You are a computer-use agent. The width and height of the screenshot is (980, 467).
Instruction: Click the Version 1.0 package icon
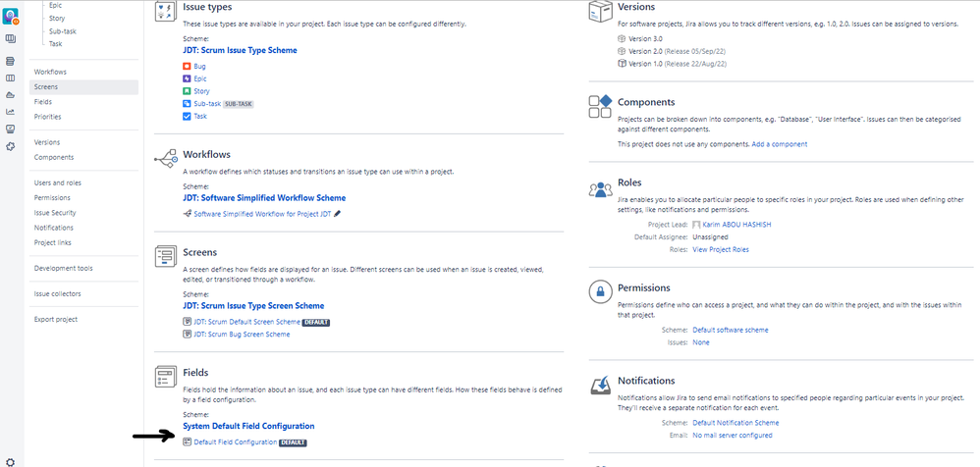click(622, 64)
